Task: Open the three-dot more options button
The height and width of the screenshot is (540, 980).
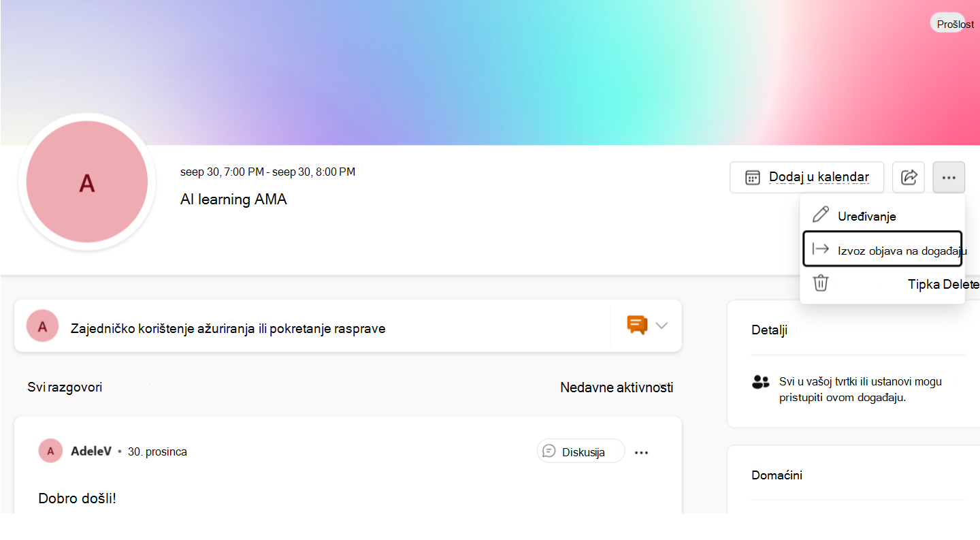Action: coord(949,178)
